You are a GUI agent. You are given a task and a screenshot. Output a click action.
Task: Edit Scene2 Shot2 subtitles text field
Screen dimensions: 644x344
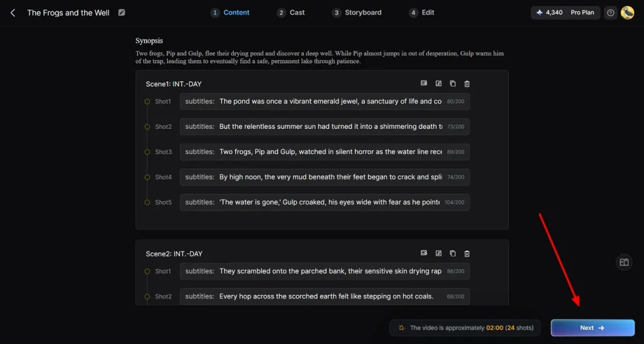325,296
